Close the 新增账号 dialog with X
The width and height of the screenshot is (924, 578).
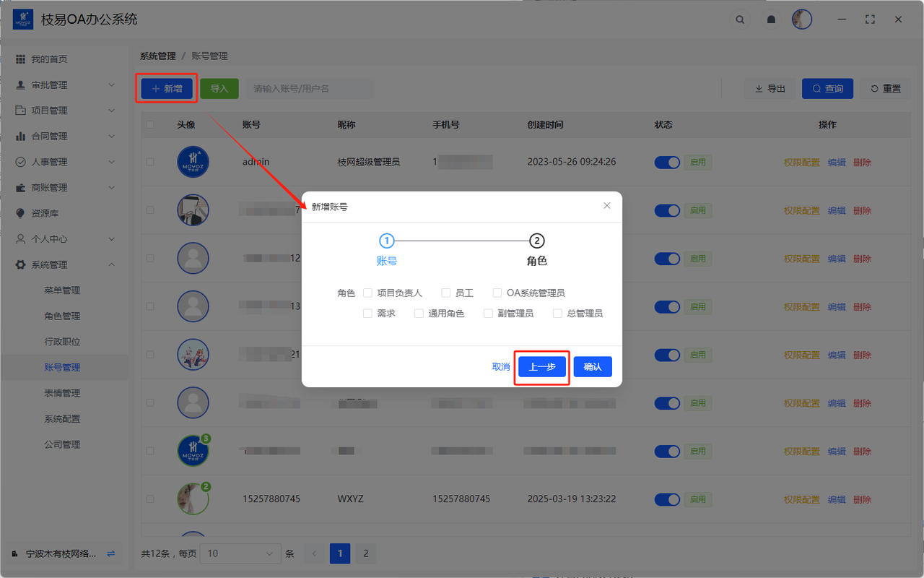(x=606, y=206)
